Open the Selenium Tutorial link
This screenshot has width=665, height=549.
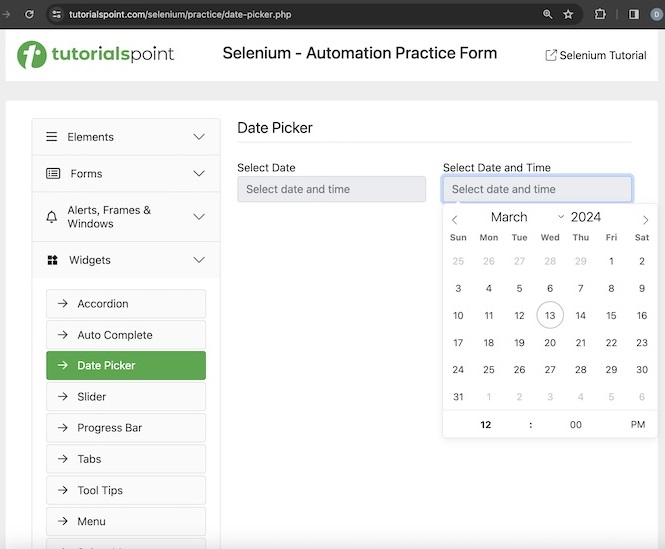coord(596,55)
